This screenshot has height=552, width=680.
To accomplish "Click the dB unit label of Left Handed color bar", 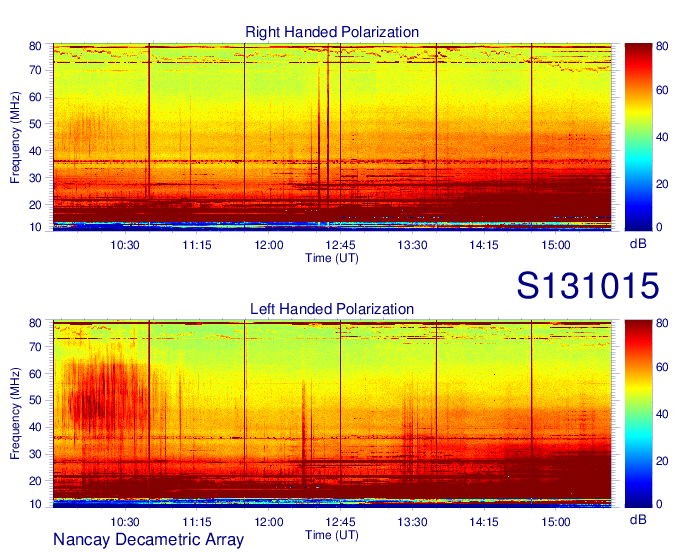I will [x=638, y=519].
